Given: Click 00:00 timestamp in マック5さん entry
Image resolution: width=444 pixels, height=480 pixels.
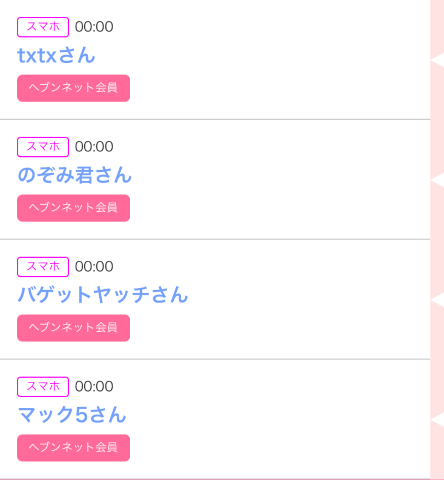Looking at the screenshot, I should (x=94, y=387).
